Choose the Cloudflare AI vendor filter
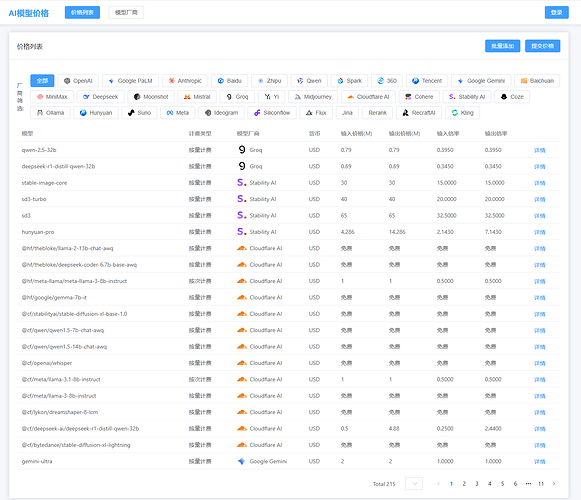Image resolution: width=581 pixels, height=500 pixels. coord(368,97)
